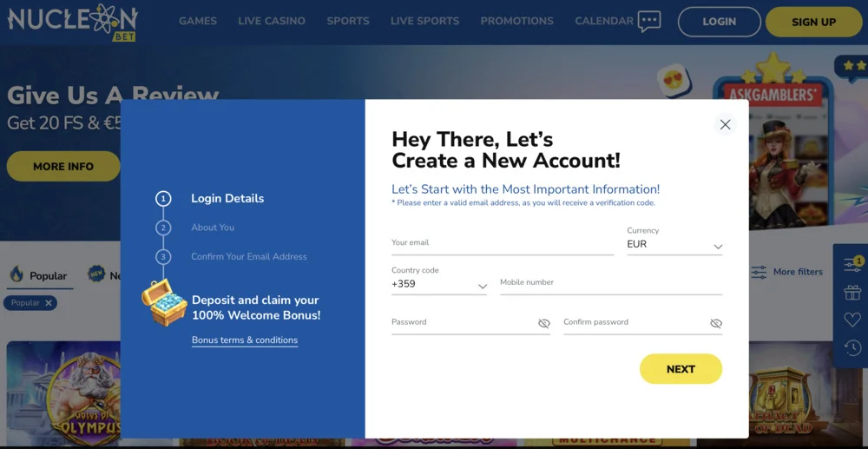
Task: Click step 3 Confirm Email circle
Action: (x=163, y=257)
